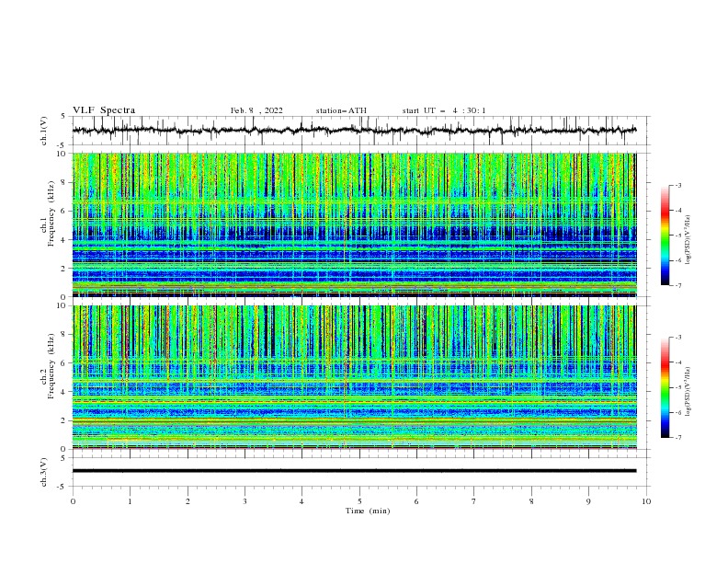This screenshot has width=728, height=563.
Task: Click the time axis tick label "3"
Action: pos(245,501)
